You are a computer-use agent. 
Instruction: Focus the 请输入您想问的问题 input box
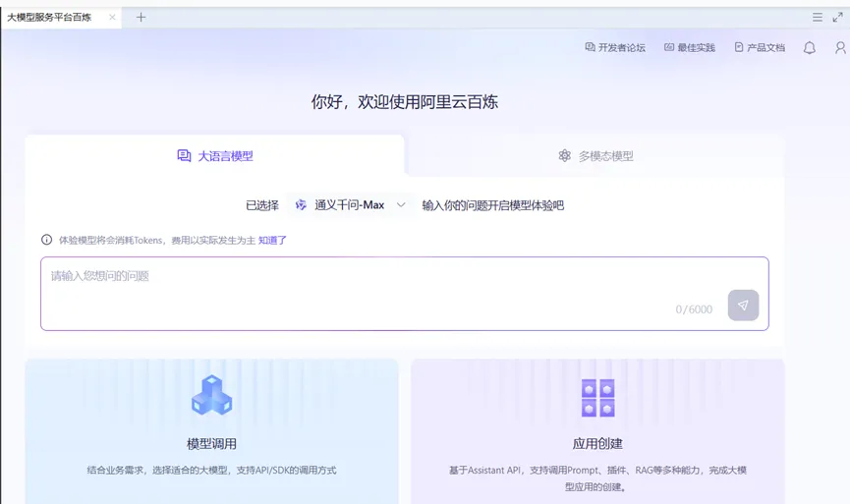[405, 293]
